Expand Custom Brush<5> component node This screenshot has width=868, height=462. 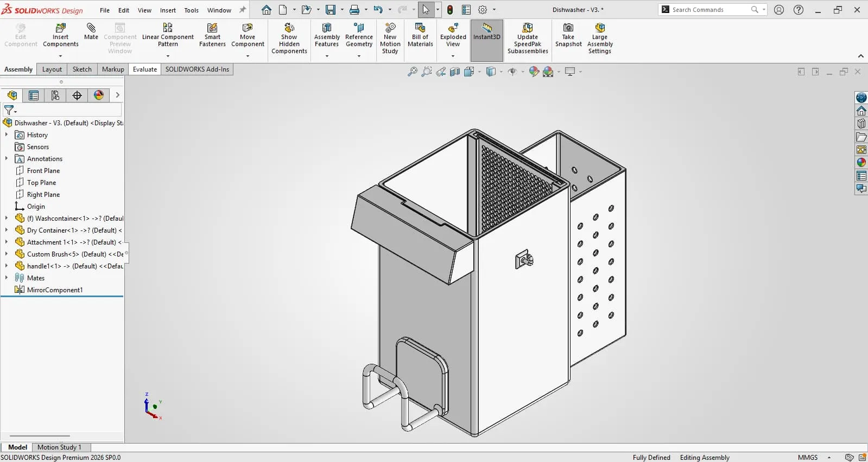pos(7,254)
